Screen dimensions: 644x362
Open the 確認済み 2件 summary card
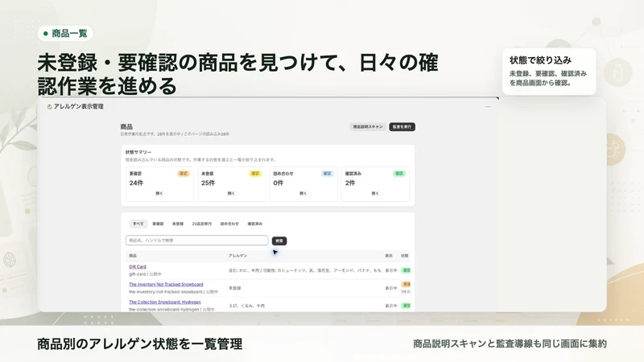coord(375,184)
